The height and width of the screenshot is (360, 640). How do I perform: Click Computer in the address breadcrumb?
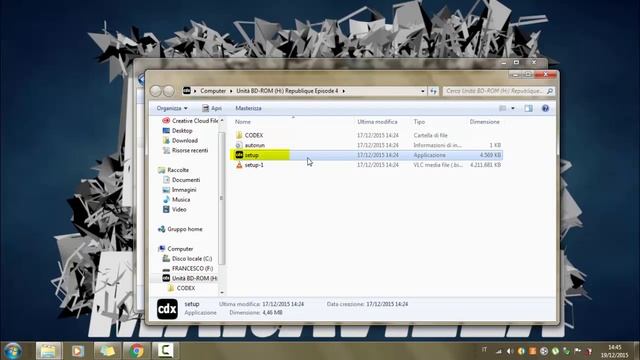[x=213, y=91]
